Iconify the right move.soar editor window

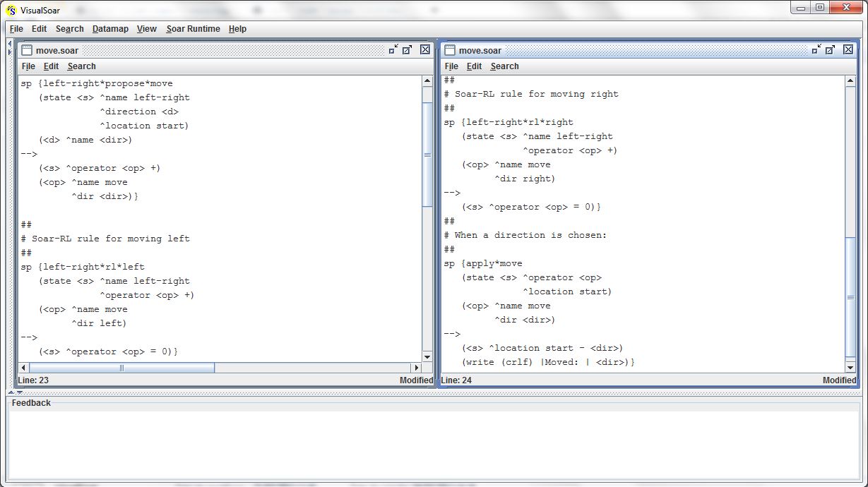click(x=816, y=49)
